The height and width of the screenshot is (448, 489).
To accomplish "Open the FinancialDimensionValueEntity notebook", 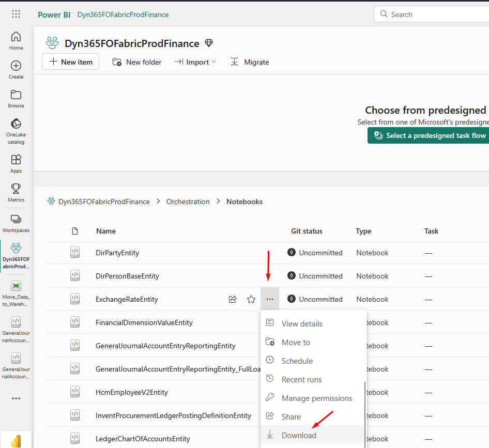I will tap(144, 322).
